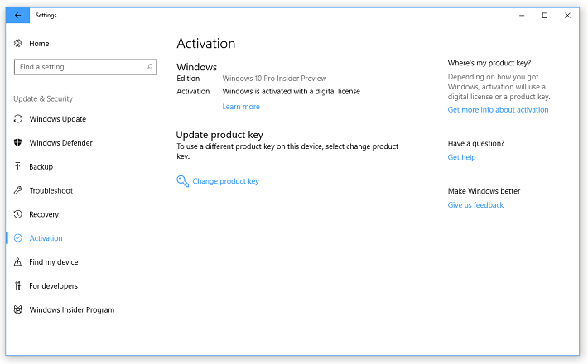Focus the Find a setting search box

point(79,67)
